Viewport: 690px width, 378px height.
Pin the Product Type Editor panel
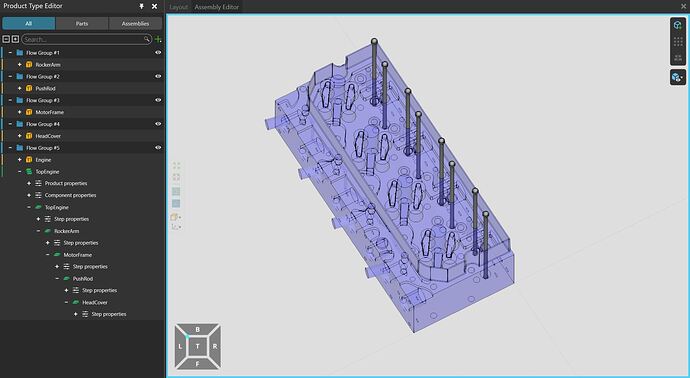pos(141,6)
